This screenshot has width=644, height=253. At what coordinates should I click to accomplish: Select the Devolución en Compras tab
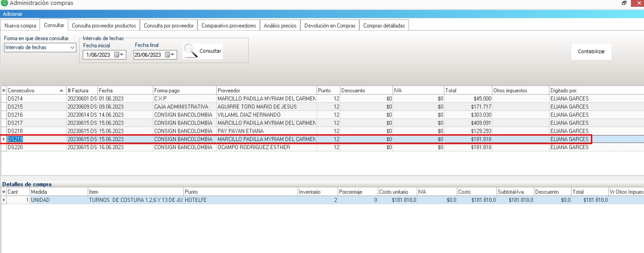pyautogui.click(x=330, y=26)
